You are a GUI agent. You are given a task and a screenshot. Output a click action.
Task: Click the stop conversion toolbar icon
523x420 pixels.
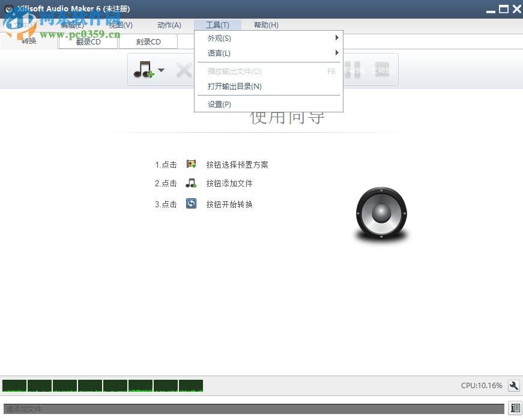(382, 70)
